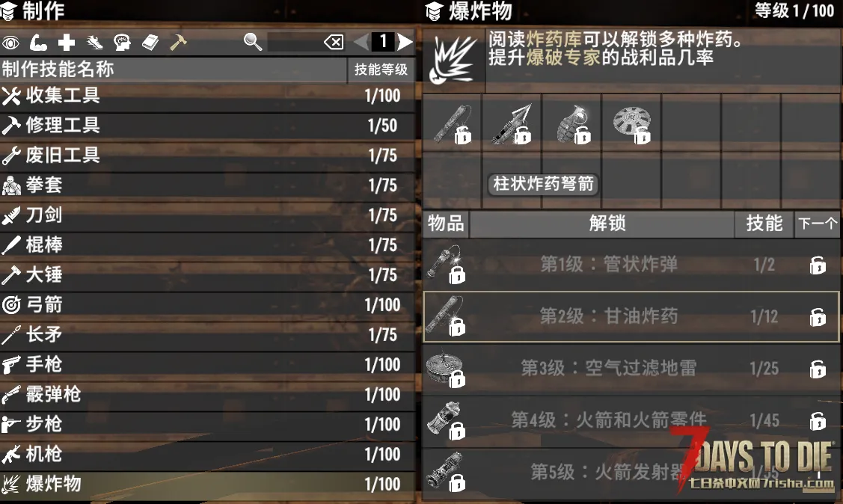Go to next page with right arrow
Image resolution: width=843 pixels, height=504 pixels.
pyautogui.click(x=405, y=41)
